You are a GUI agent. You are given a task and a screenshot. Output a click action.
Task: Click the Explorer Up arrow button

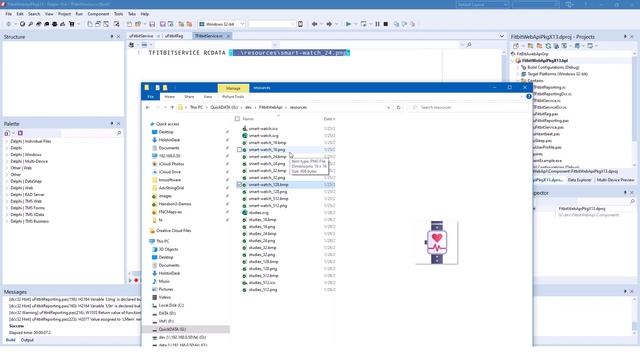(172, 107)
